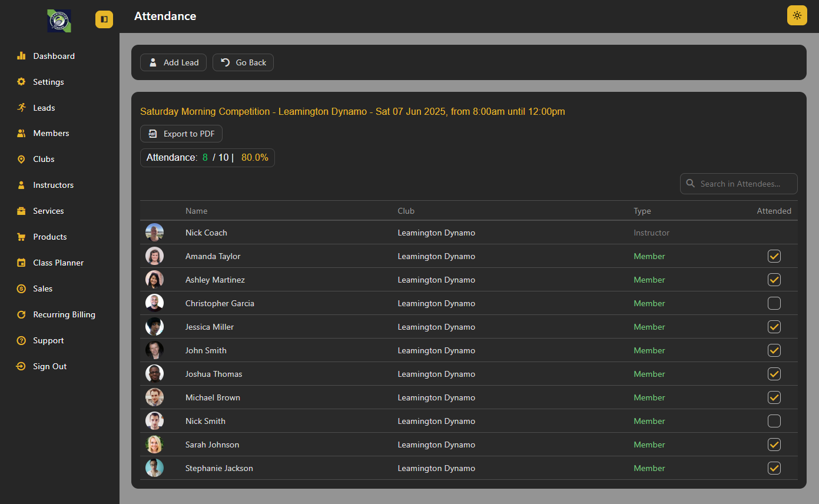Click the club logo in the sidebar

click(x=59, y=21)
